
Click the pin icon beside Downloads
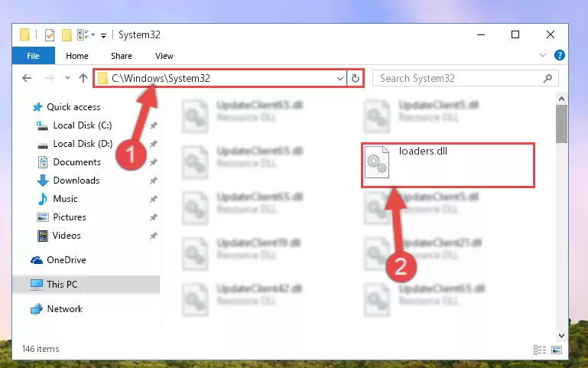click(154, 181)
